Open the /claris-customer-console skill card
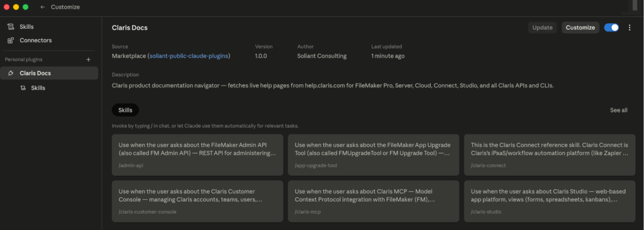The height and width of the screenshot is (230, 644). point(197,201)
